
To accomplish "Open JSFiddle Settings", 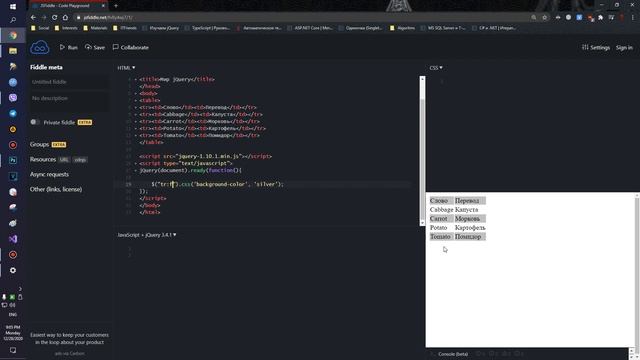I will click(596, 47).
